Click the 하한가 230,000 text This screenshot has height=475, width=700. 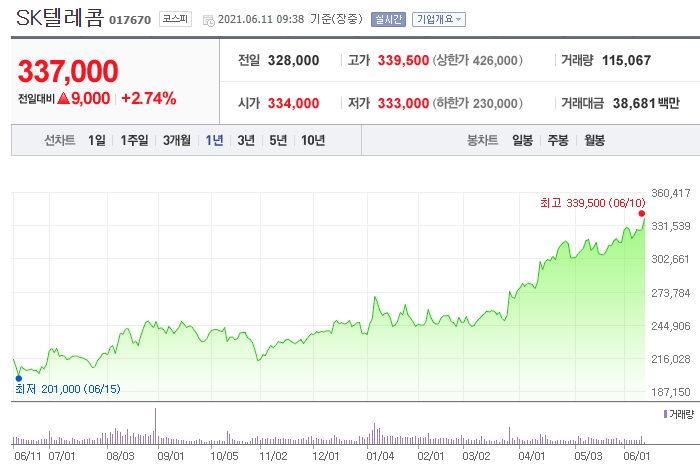[x=477, y=103]
